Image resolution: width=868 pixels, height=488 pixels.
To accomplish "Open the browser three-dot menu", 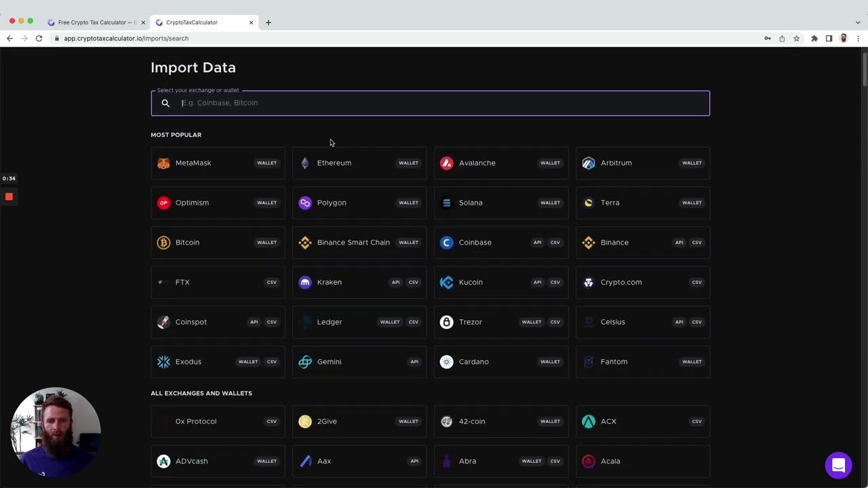I will pos(858,39).
